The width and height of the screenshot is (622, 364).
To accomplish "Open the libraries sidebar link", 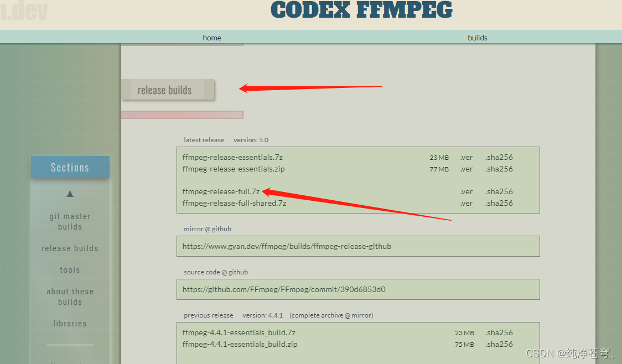I will (x=70, y=324).
